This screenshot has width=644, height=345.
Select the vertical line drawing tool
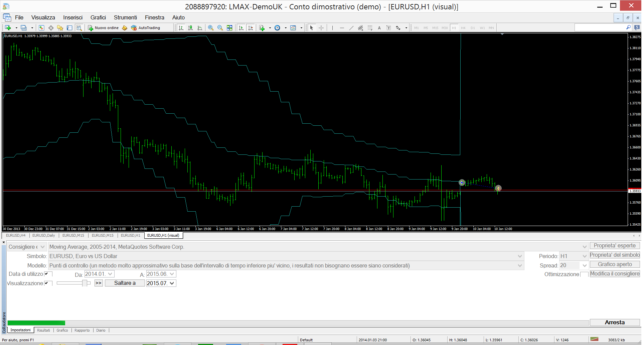[x=332, y=28]
